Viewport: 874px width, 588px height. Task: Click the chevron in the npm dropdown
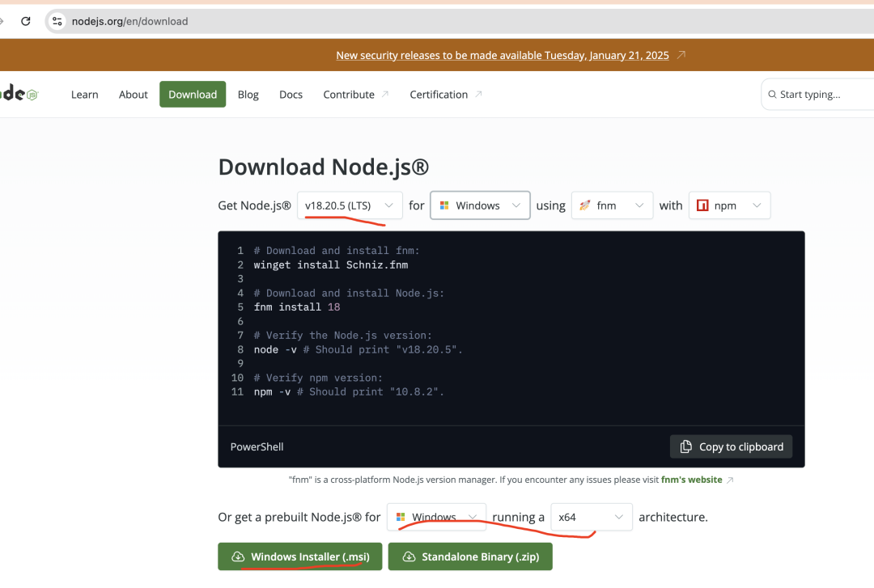pyautogui.click(x=757, y=205)
